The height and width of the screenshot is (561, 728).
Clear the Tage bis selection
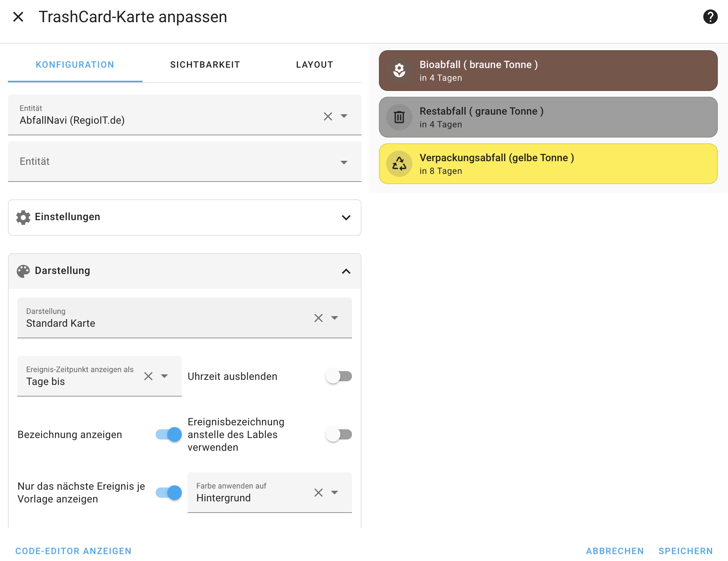(148, 376)
